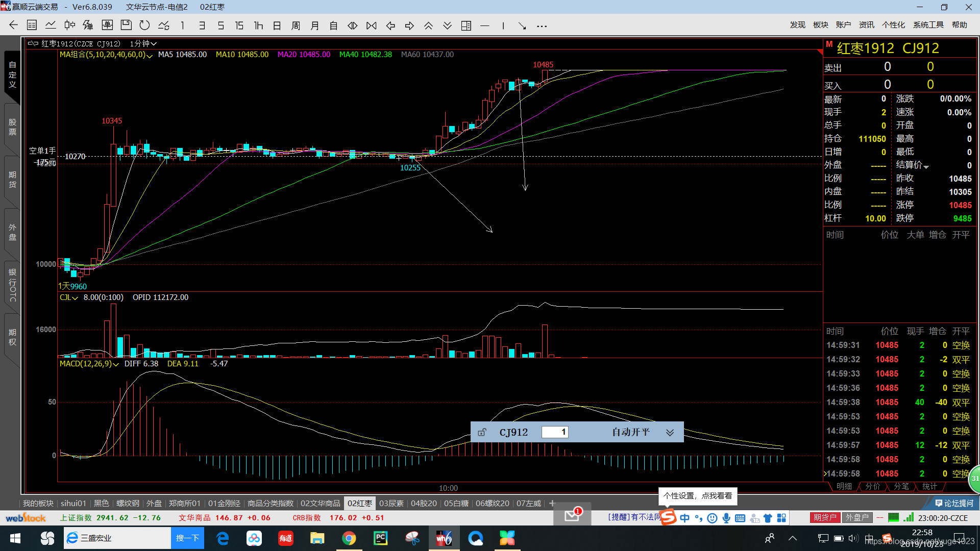Toggle the side panel layout icon
The height and width of the screenshot is (551, 980).
pos(466,25)
